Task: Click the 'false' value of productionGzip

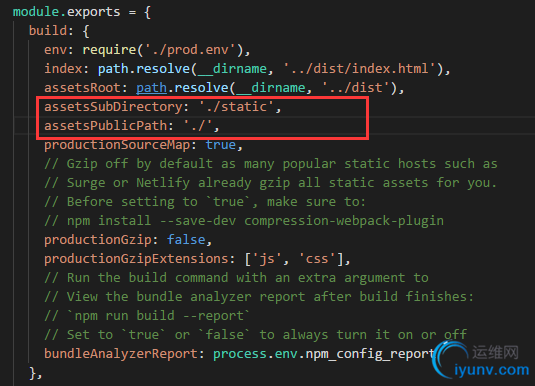Action: pyautogui.click(x=186, y=240)
